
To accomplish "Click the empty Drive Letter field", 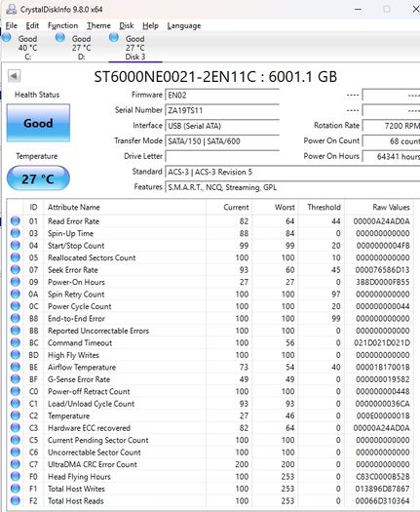I will (x=222, y=156).
